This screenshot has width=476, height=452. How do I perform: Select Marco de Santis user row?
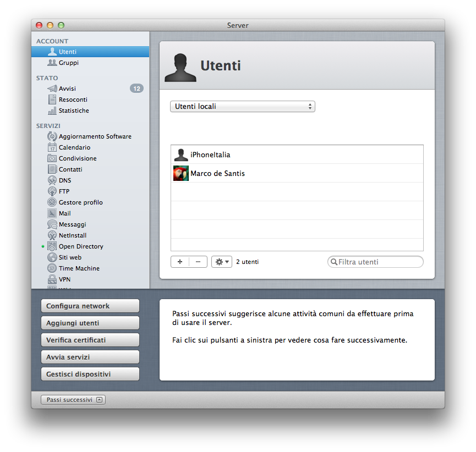pyautogui.click(x=297, y=174)
